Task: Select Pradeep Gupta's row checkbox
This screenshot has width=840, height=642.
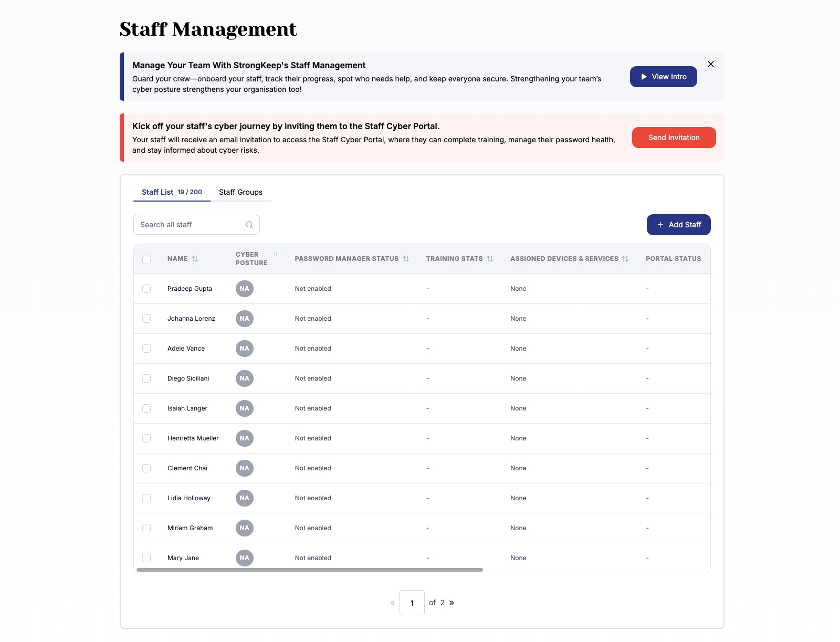Action: pos(146,289)
